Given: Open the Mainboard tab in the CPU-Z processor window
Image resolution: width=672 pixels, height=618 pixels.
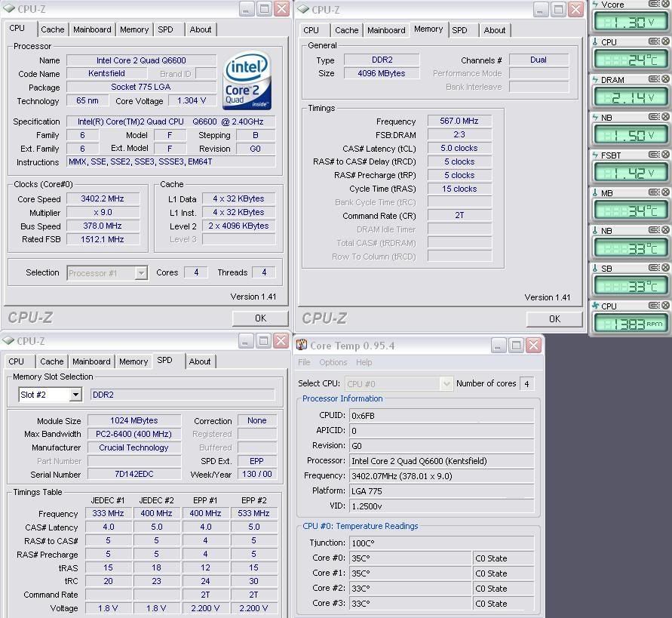Looking at the screenshot, I should tap(92, 29).
